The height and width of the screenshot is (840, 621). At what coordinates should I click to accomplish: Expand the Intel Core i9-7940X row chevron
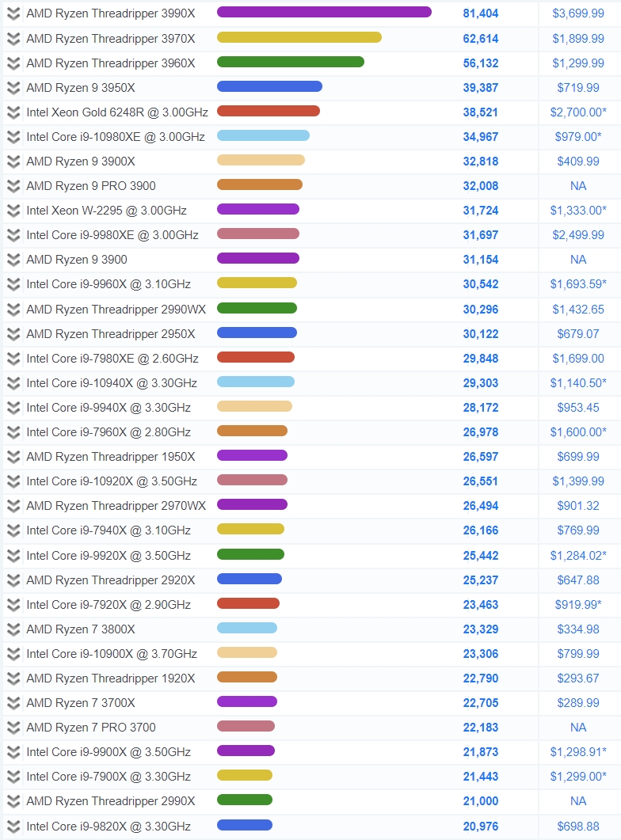(13, 530)
